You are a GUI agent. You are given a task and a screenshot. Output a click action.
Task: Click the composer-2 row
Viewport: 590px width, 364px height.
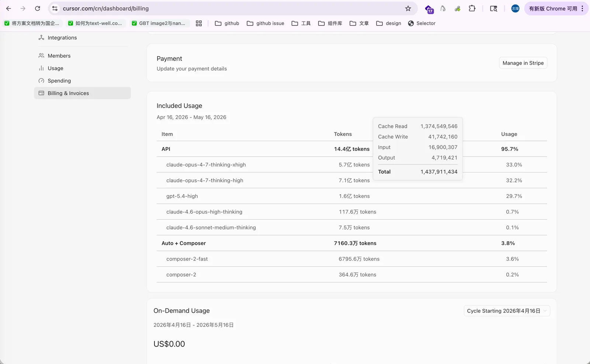pos(351,275)
